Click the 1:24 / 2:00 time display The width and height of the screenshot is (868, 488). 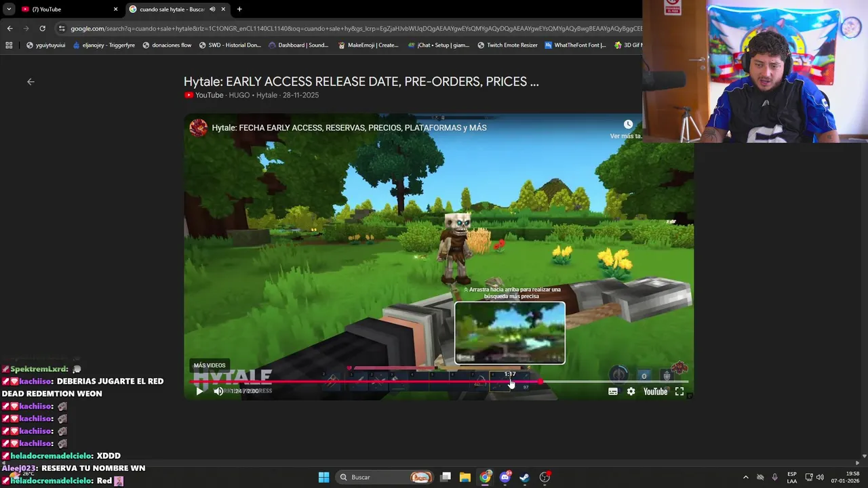(x=244, y=391)
